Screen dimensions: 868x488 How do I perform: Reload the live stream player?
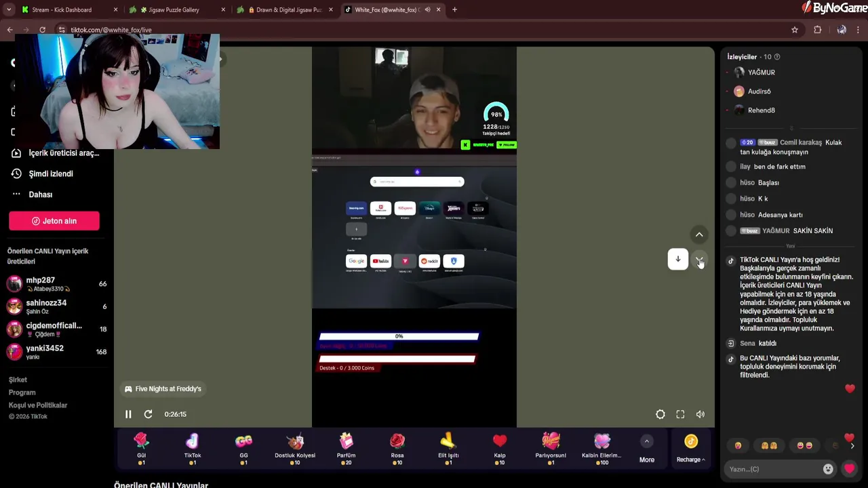(148, 414)
